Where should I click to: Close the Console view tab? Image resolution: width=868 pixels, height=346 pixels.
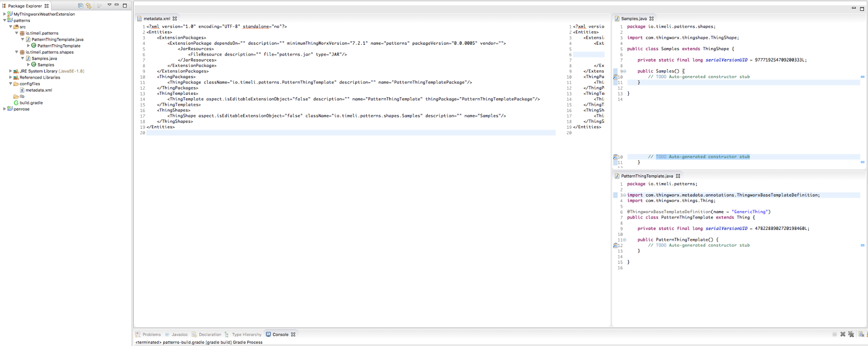click(x=293, y=335)
